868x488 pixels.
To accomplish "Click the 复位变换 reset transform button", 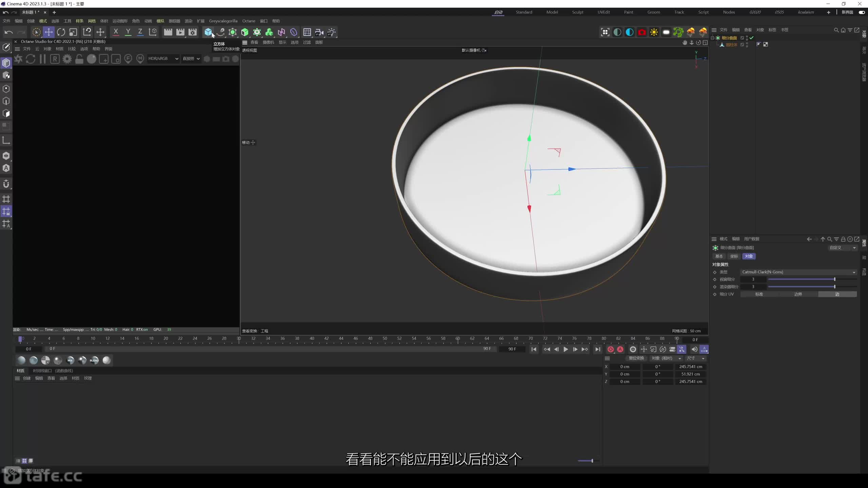I will click(636, 358).
